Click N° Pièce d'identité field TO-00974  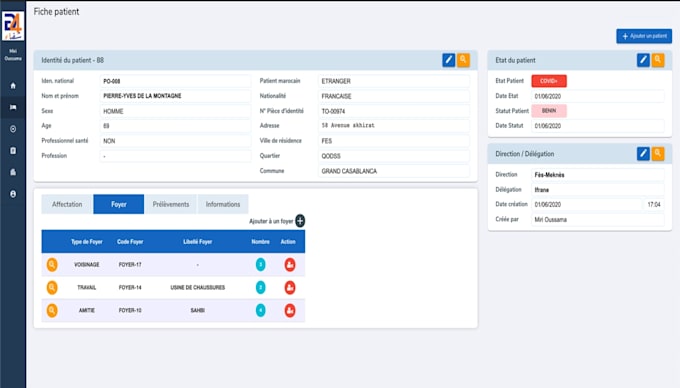394,111
